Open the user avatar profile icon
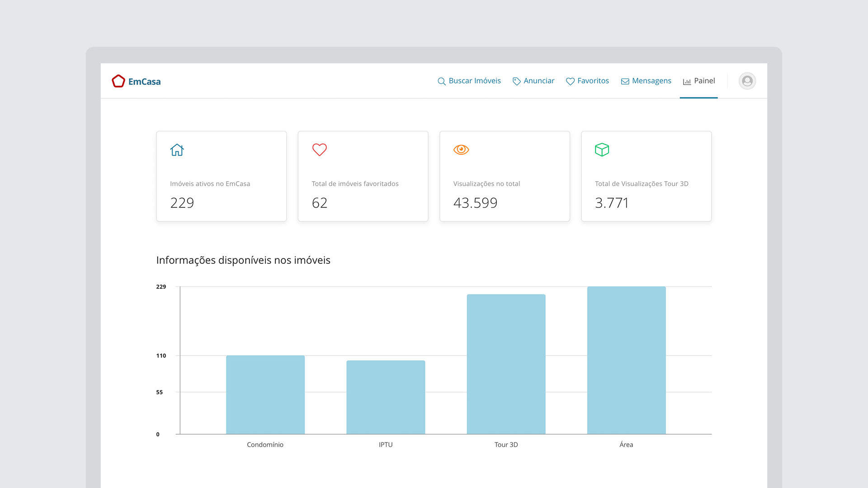868x488 pixels. click(x=747, y=81)
